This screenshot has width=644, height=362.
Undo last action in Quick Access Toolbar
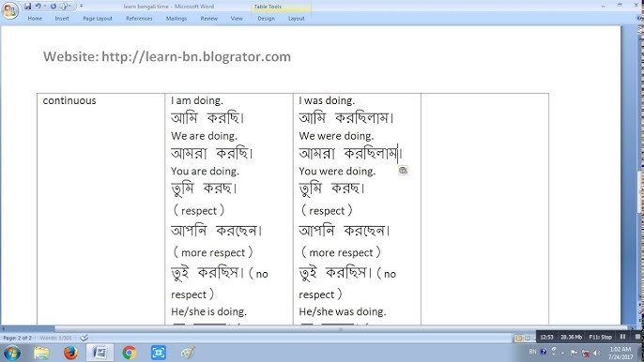tap(38, 7)
